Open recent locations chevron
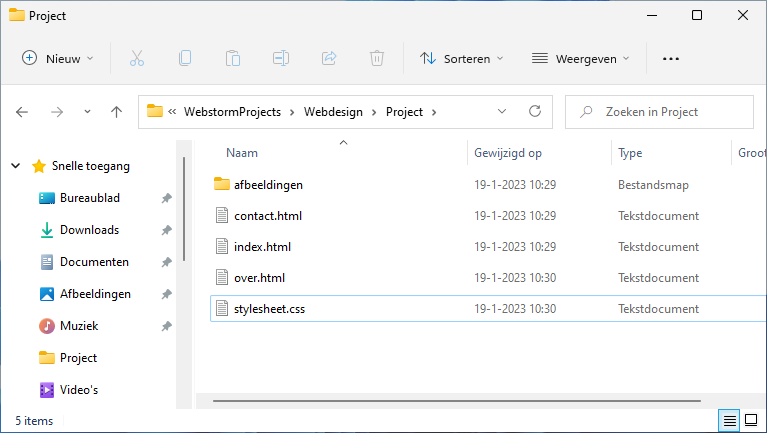The image size is (767, 433). [x=87, y=112]
